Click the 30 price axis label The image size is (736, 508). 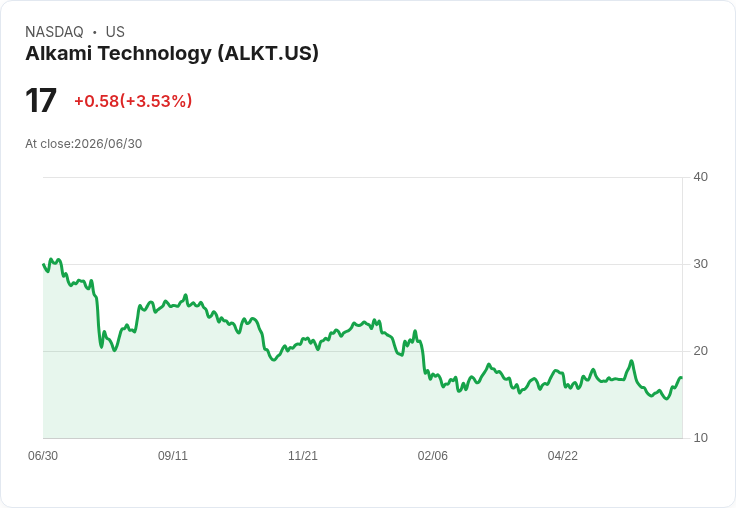coord(701,264)
